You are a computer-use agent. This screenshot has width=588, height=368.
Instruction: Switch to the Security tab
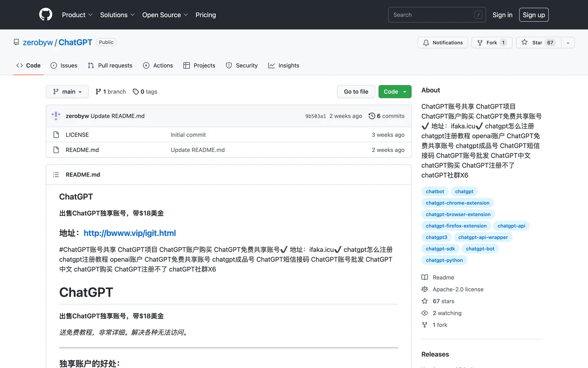pyautogui.click(x=242, y=65)
